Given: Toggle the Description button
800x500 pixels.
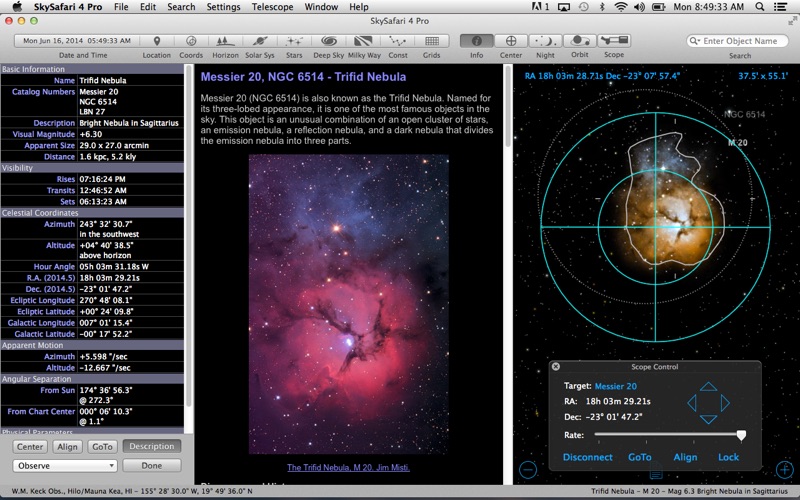Looking at the screenshot, I should point(152,446).
